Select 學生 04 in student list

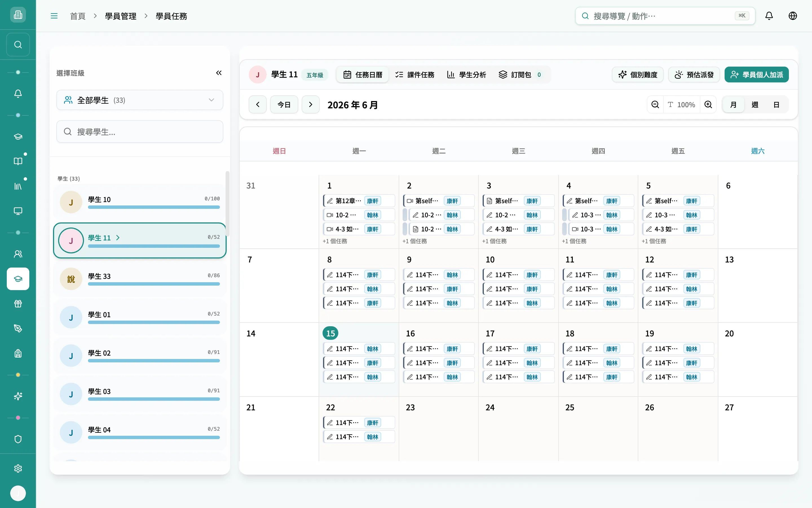tap(140, 432)
